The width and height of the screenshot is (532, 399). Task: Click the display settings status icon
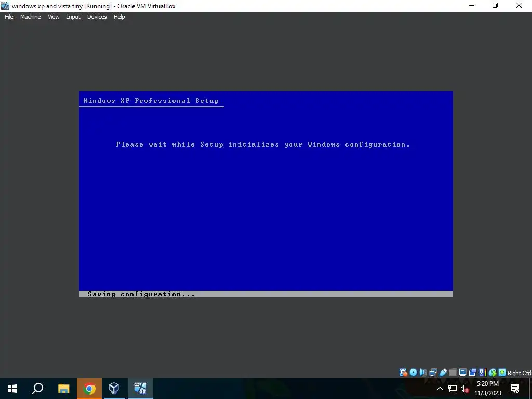[x=462, y=372]
